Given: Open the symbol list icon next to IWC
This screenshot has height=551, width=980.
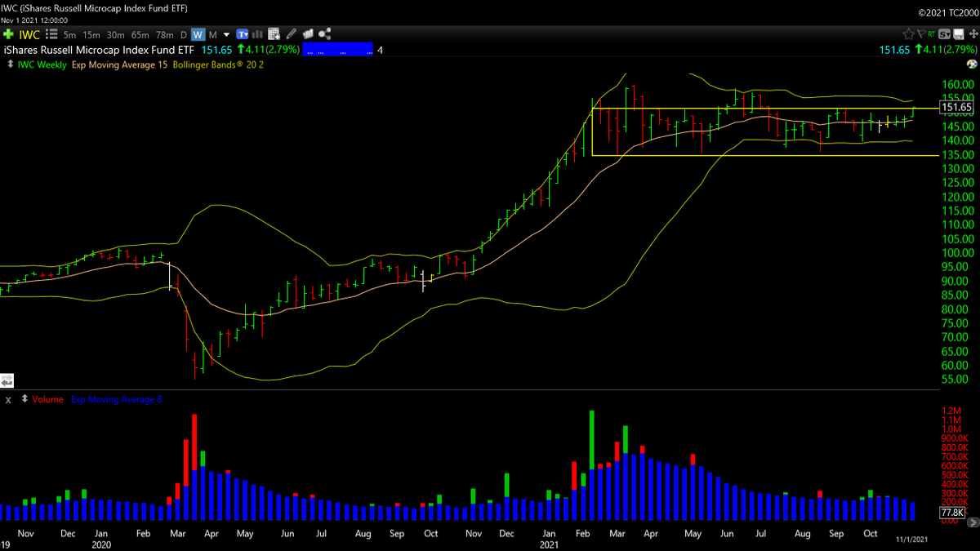Looking at the screenshot, I should (51, 34).
